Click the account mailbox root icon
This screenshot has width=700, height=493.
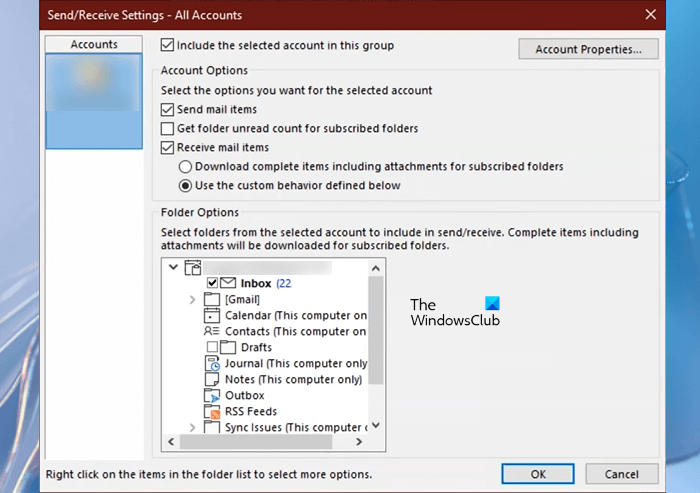pyautogui.click(x=193, y=267)
